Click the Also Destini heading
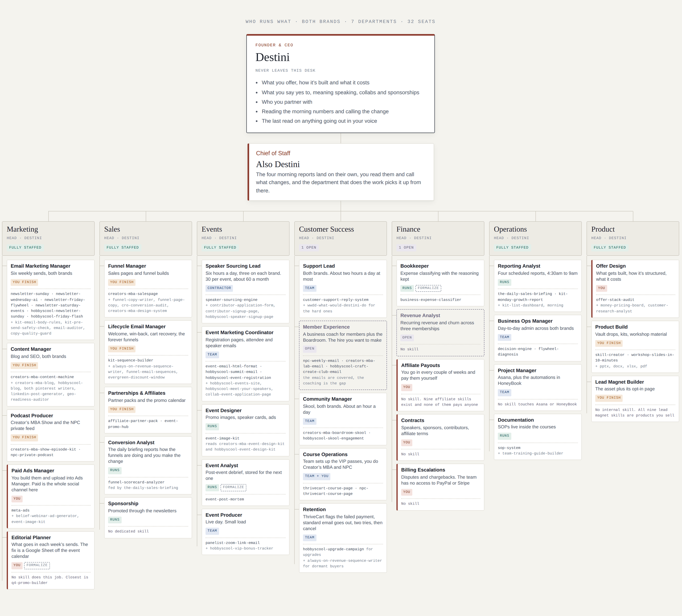This screenshot has height=616, width=682. (278, 164)
